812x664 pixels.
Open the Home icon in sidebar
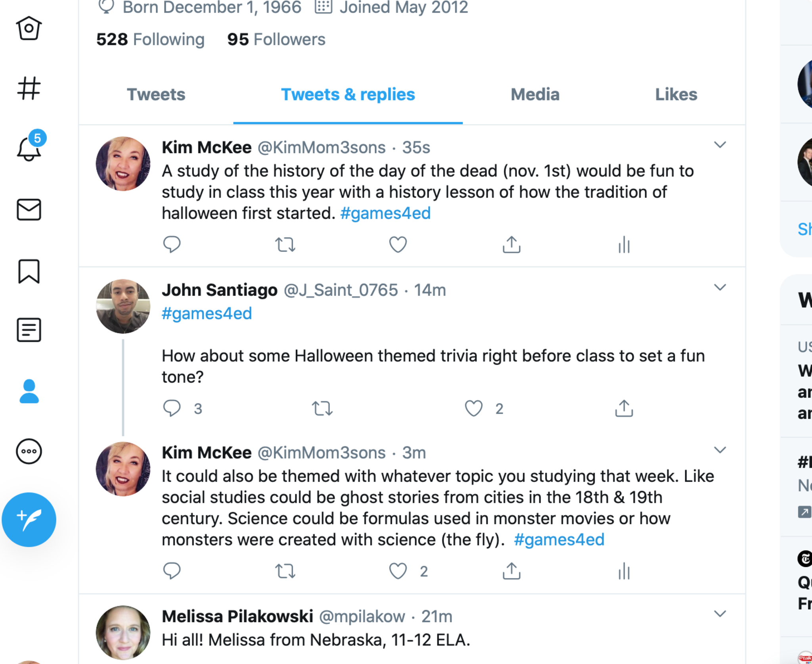coord(29,28)
